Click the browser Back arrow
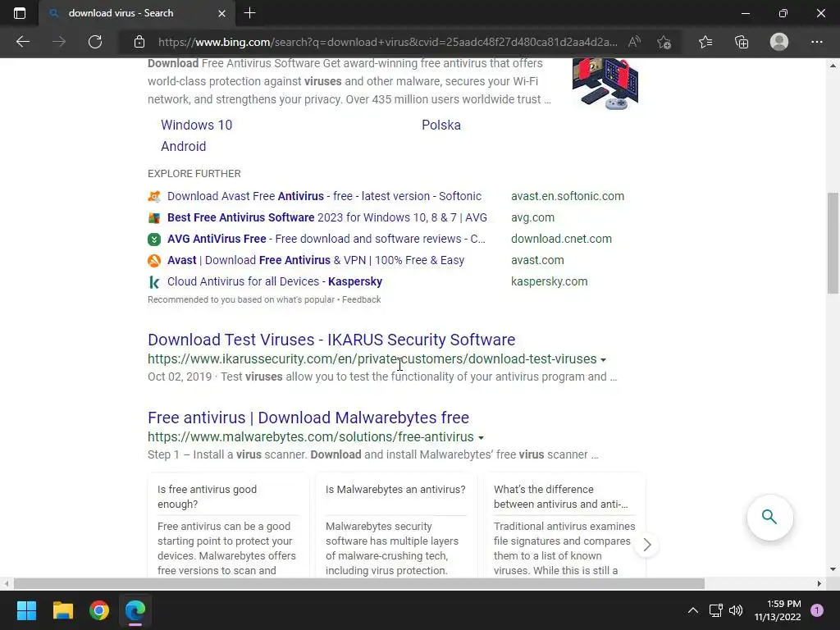The height and width of the screenshot is (630, 840). coord(22,42)
